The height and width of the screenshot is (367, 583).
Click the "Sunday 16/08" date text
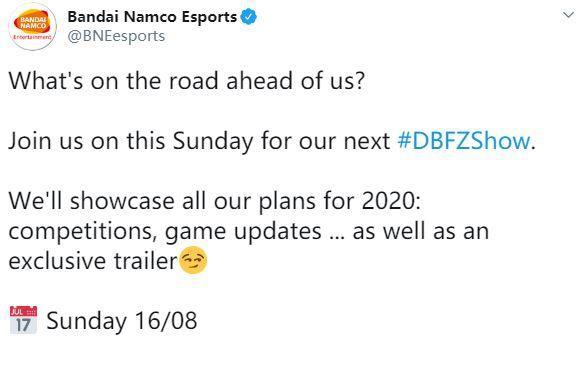point(122,321)
